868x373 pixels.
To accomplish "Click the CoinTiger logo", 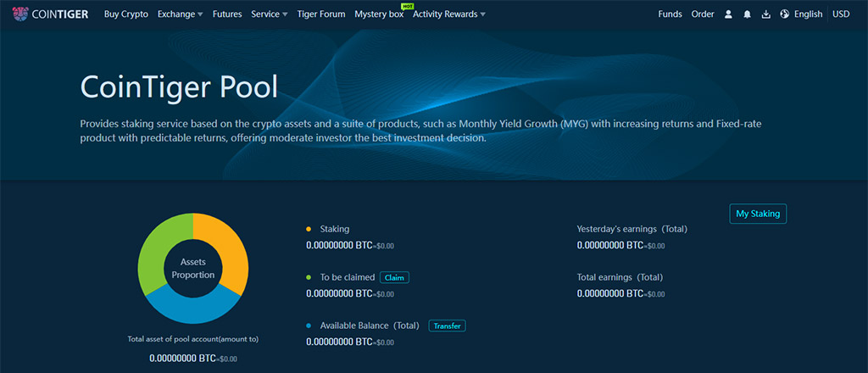I will pos(50,14).
